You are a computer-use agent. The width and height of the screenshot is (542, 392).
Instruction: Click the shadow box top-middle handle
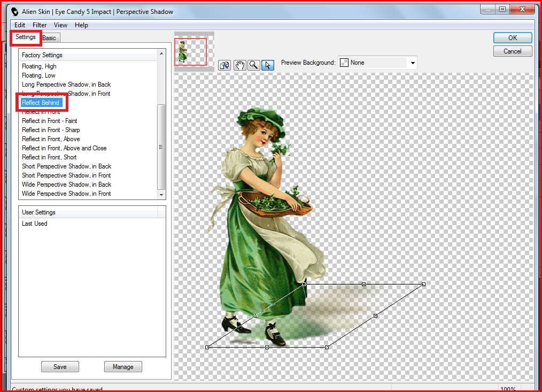tap(363, 284)
